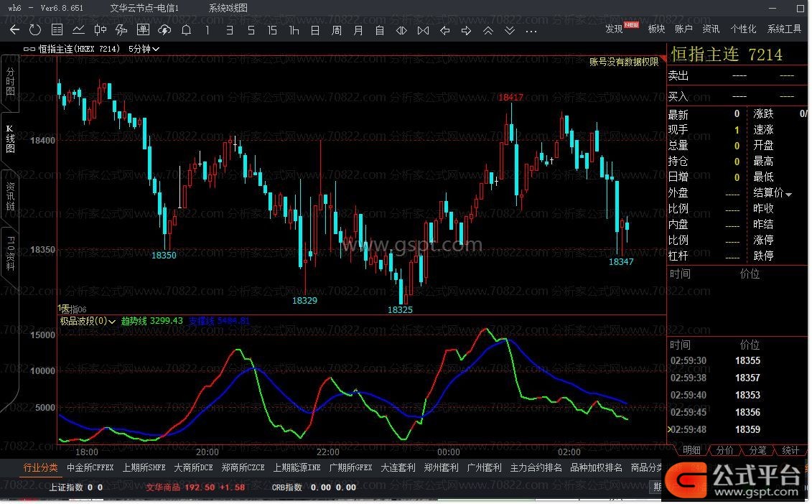Click the double up-chevron icon
Viewport: 812px width, 504px height.
click(487, 31)
